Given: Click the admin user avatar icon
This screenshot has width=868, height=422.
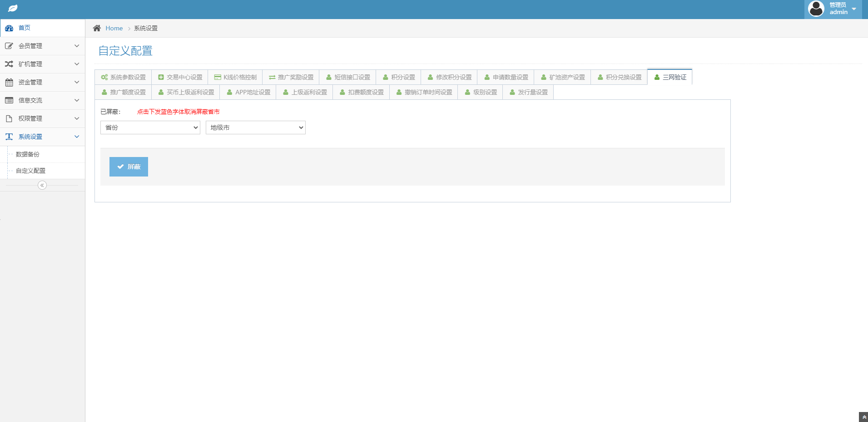Looking at the screenshot, I should pyautogui.click(x=816, y=9).
